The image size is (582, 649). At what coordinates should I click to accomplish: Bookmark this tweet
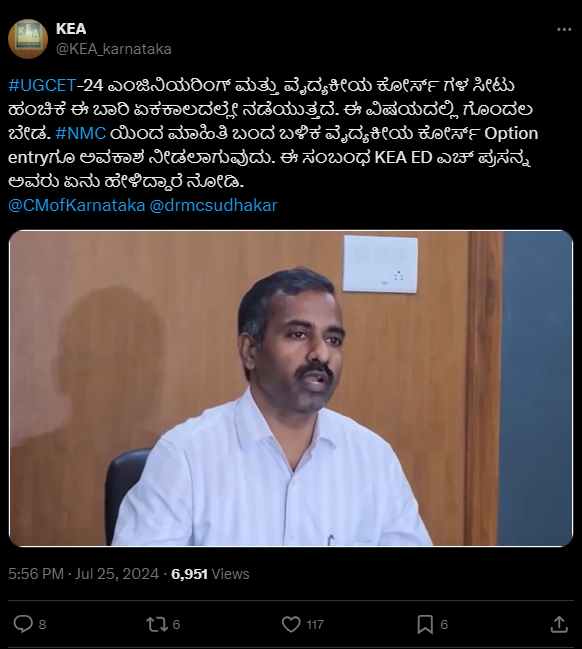point(425,624)
